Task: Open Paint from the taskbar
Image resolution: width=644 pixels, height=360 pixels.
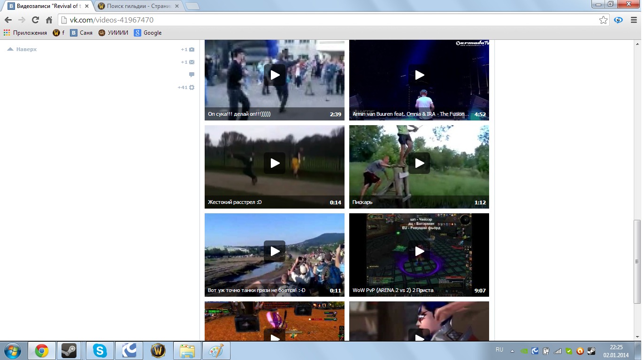Action: click(216, 351)
